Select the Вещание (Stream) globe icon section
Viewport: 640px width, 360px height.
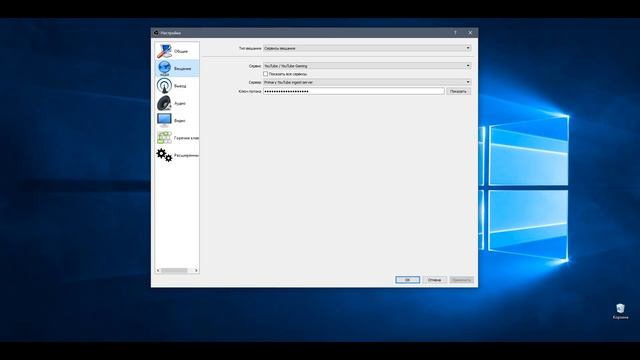click(177, 68)
